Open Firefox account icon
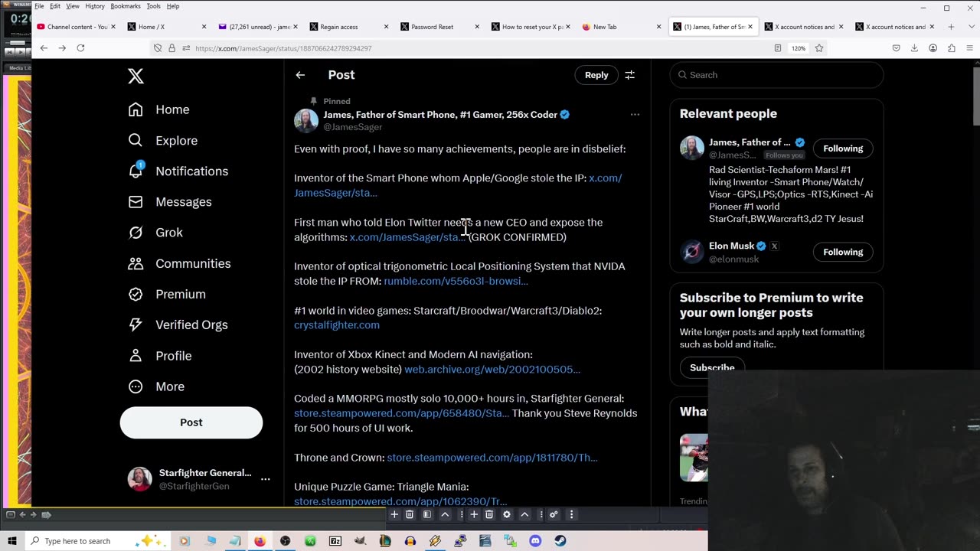This screenshot has width=980, height=551. pyautogui.click(x=933, y=48)
